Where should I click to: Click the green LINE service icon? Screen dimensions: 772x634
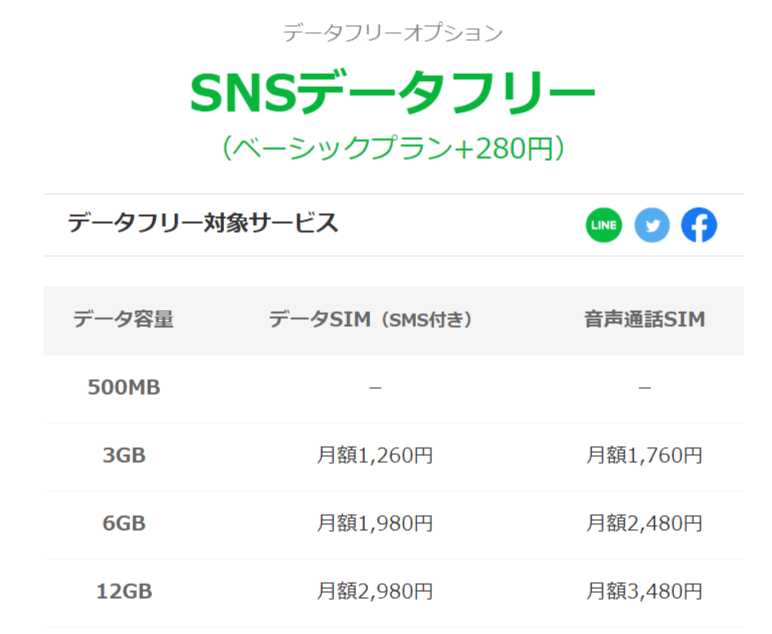click(x=604, y=225)
